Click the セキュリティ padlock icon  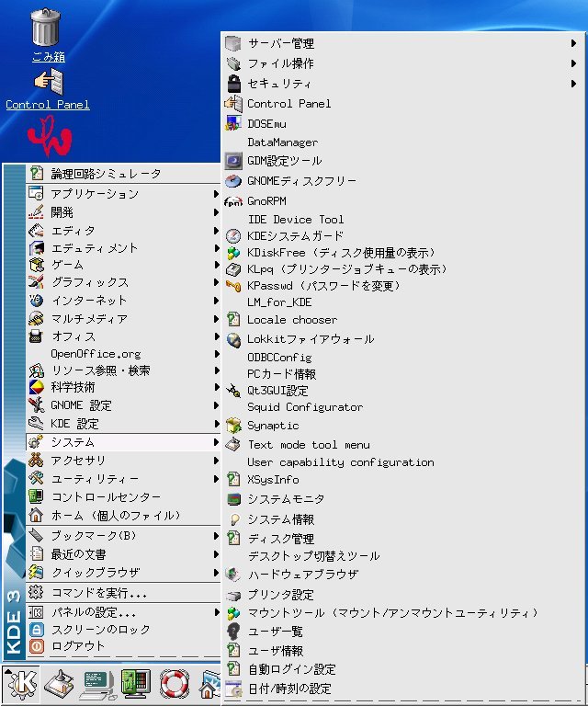(x=233, y=84)
